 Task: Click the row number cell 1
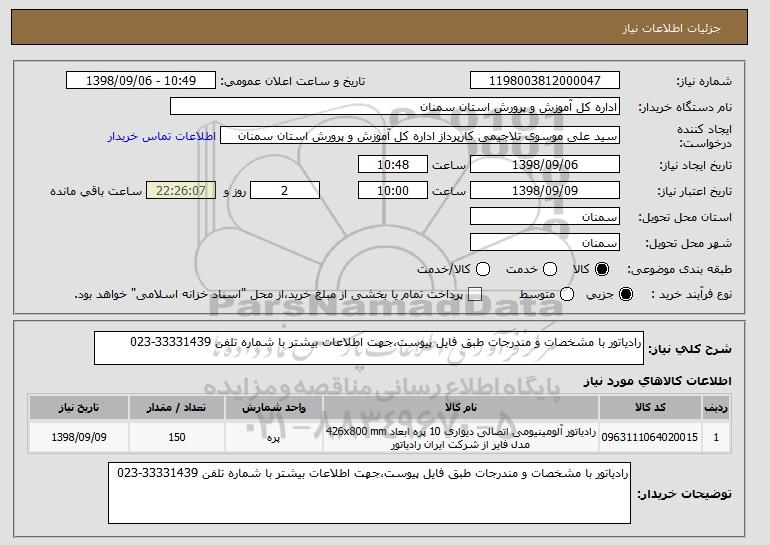716,437
